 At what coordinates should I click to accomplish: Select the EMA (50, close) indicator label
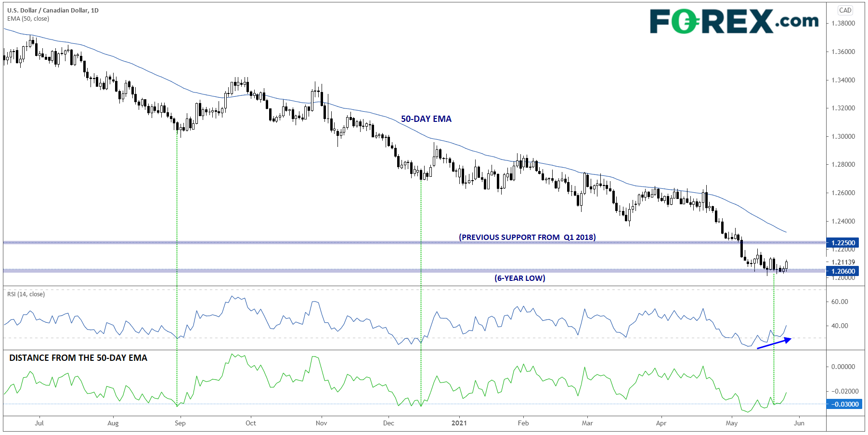click(x=28, y=19)
